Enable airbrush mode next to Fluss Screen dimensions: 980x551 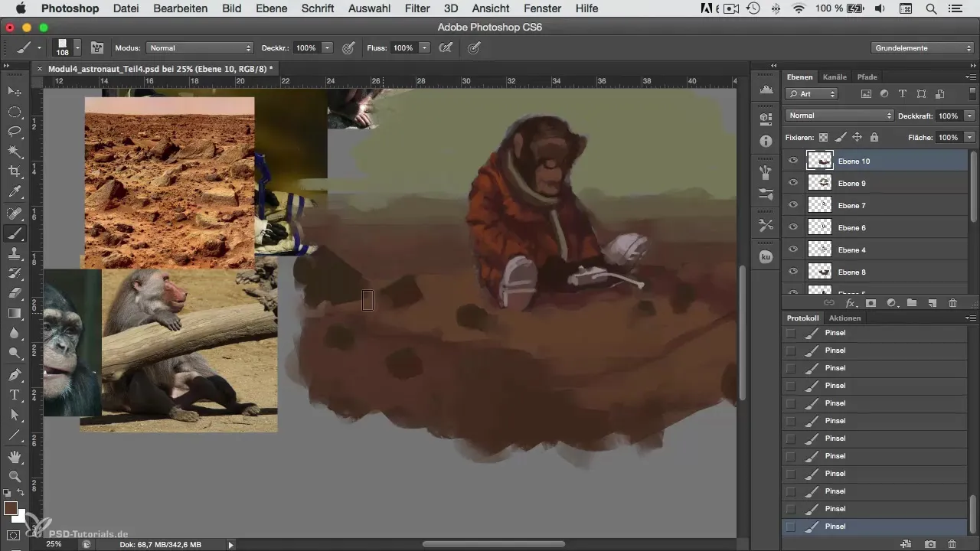[x=444, y=47]
